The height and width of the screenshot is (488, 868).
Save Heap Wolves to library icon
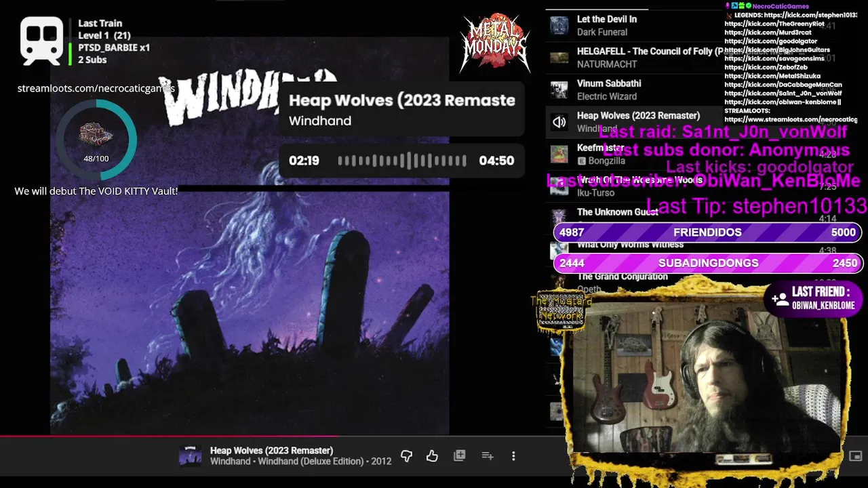[459, 456]
